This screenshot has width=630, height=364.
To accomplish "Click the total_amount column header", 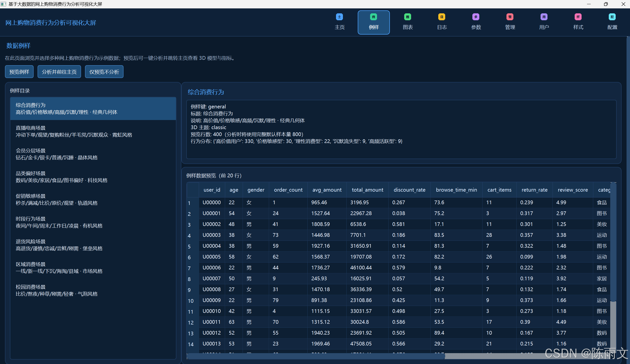I will 368,190.
